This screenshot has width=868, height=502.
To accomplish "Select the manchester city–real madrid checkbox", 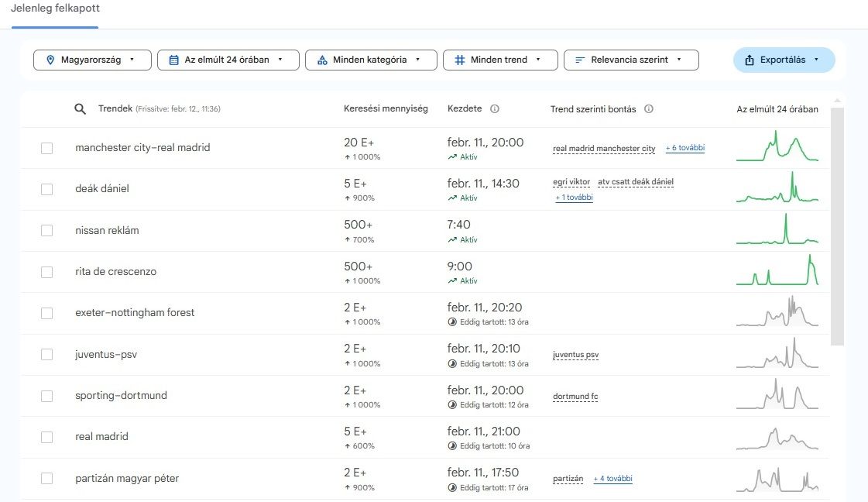I will pos(47,149).
